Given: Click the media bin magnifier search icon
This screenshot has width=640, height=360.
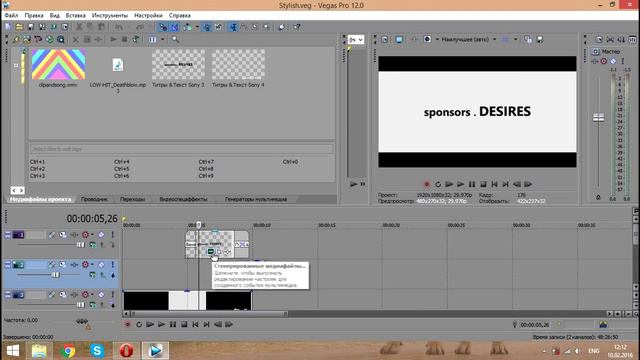Looking at the screenshot, I should 175,40.
